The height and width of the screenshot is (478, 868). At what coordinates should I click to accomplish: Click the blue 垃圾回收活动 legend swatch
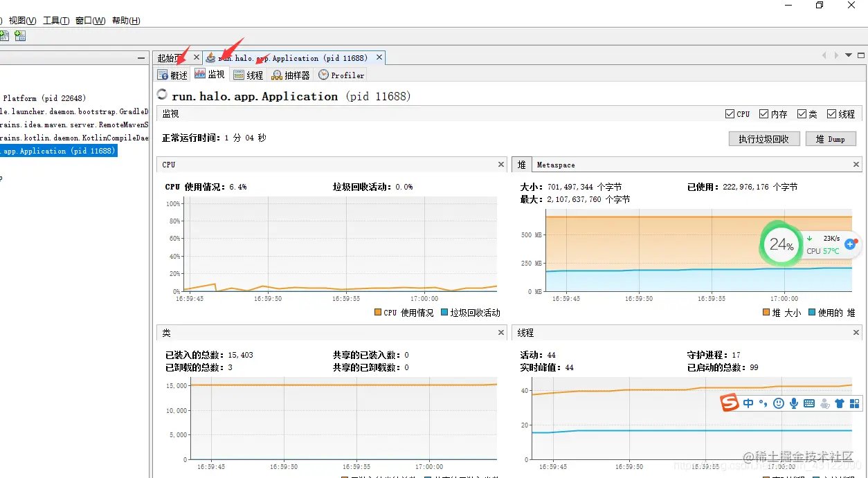tap(444, 313)
